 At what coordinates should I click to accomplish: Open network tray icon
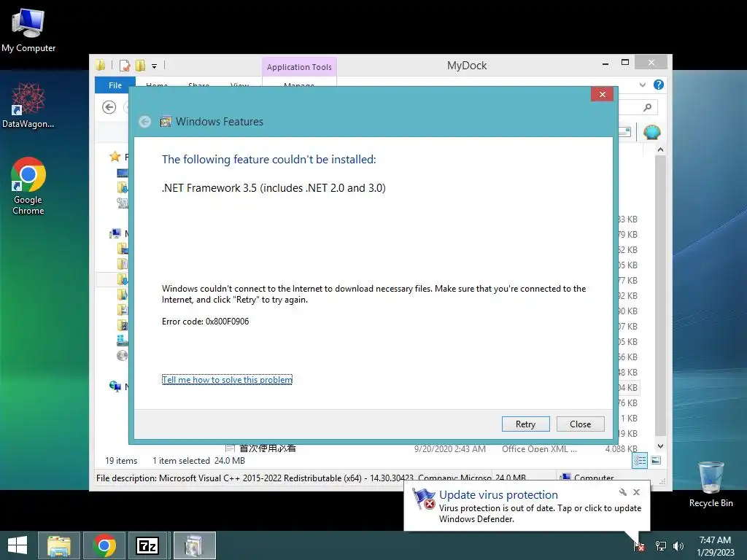click(x=660, y=545)
